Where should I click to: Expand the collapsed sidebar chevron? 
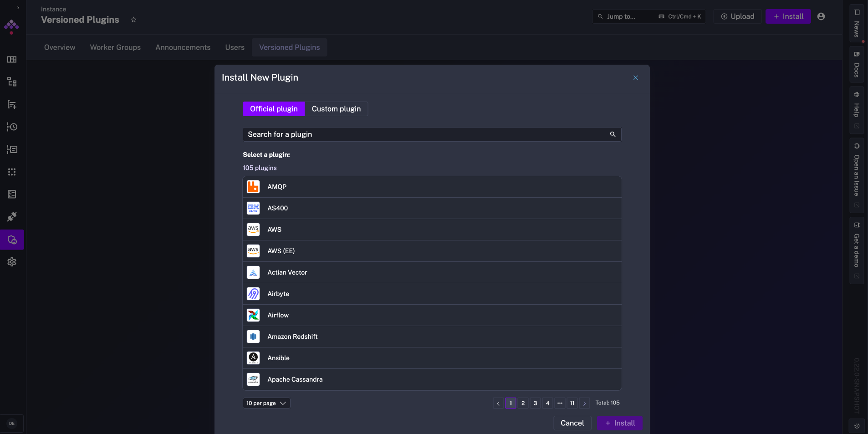coord(19,7)
